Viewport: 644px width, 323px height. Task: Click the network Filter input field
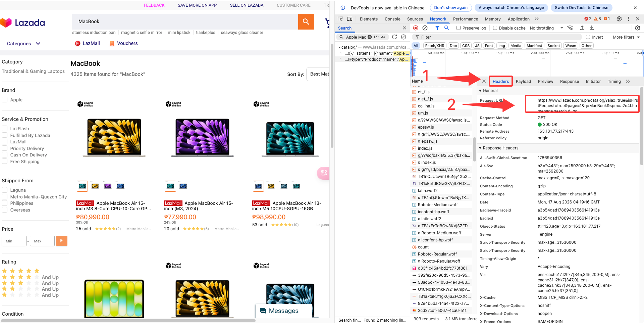(x=497, y=37)
